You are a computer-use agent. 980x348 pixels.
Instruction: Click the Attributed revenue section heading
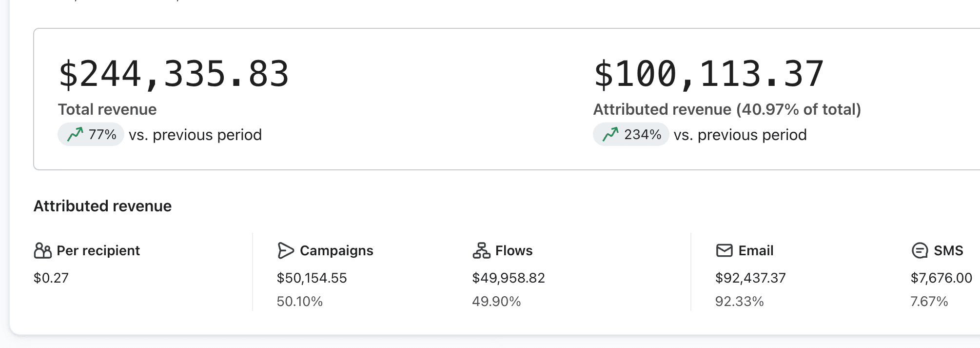coord(102,206)
